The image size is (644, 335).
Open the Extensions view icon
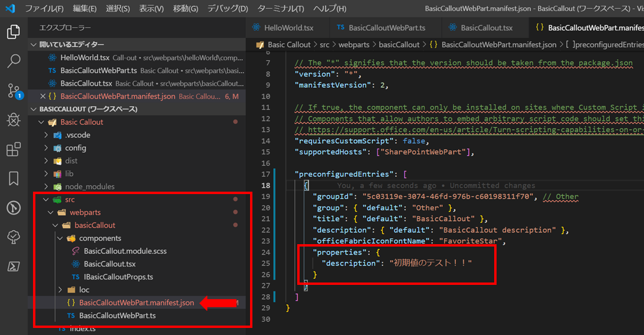13,149
